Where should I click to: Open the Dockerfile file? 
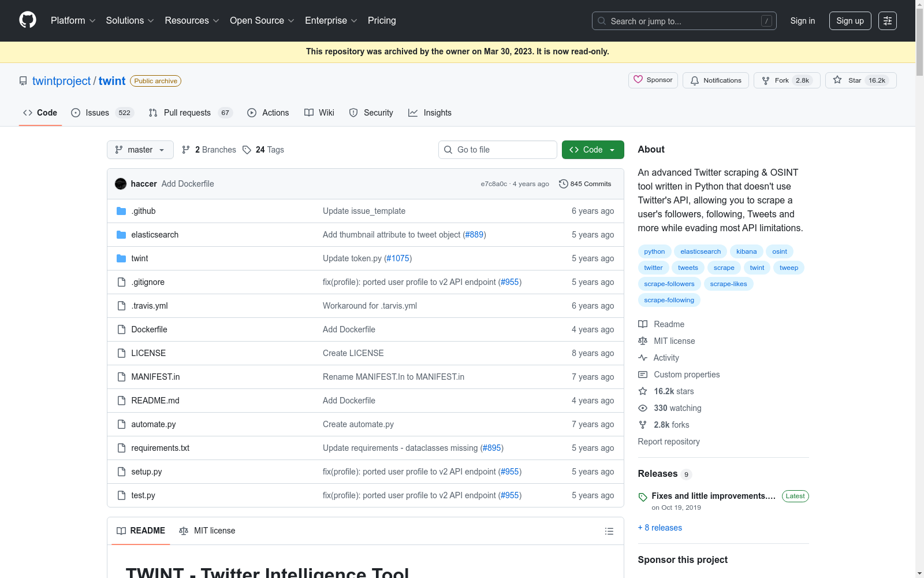coord(149,329)
